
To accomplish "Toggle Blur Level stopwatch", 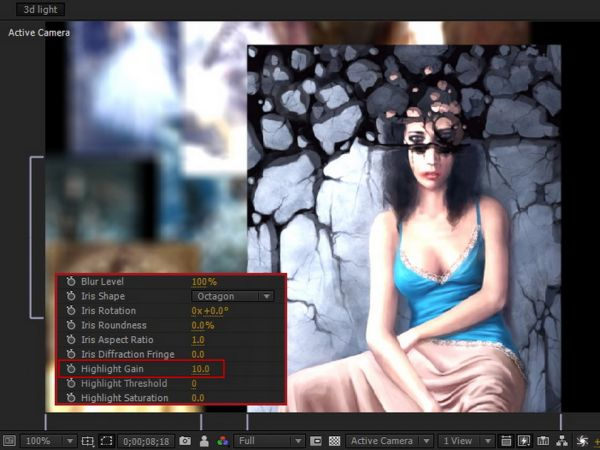I will click(x=71, y=282).
